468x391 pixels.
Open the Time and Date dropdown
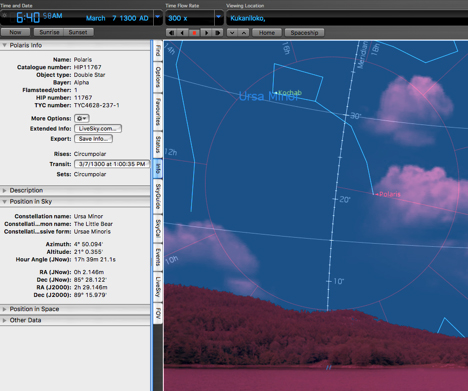158,17
